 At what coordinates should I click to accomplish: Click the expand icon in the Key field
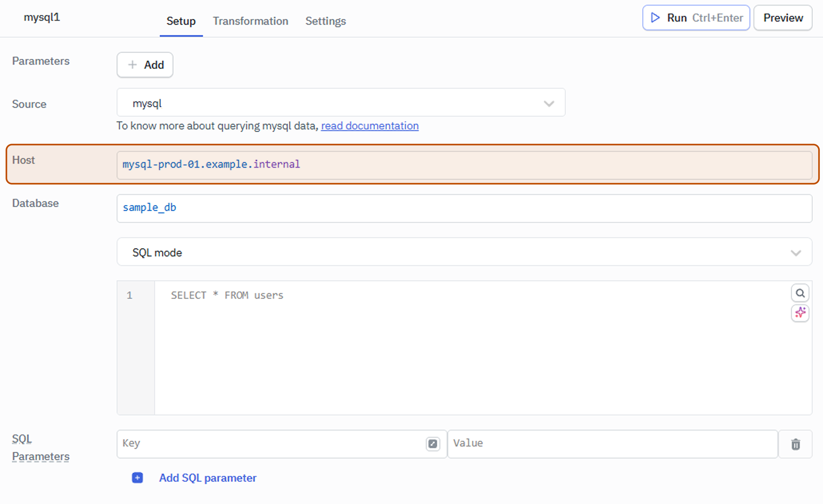[433, 443]
